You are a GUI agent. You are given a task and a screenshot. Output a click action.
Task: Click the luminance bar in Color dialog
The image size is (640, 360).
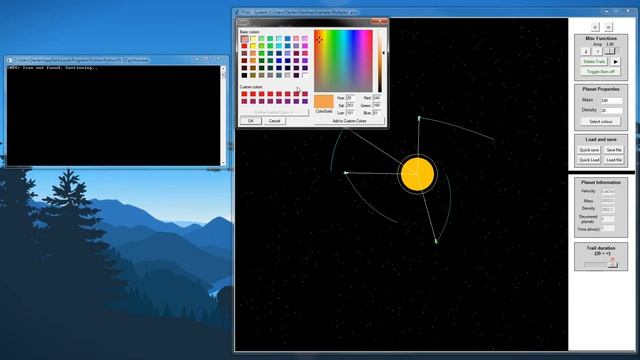tap(380, 61)
